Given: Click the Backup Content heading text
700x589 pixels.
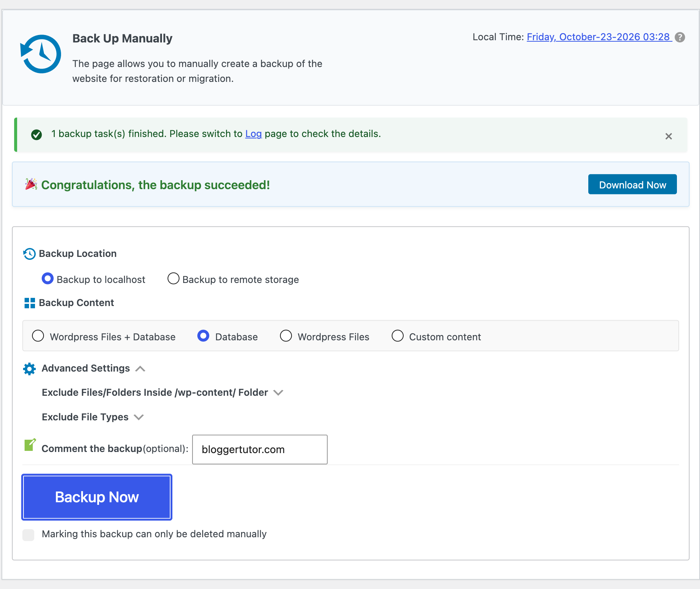Looking at the screenshot, I should 76,303.
